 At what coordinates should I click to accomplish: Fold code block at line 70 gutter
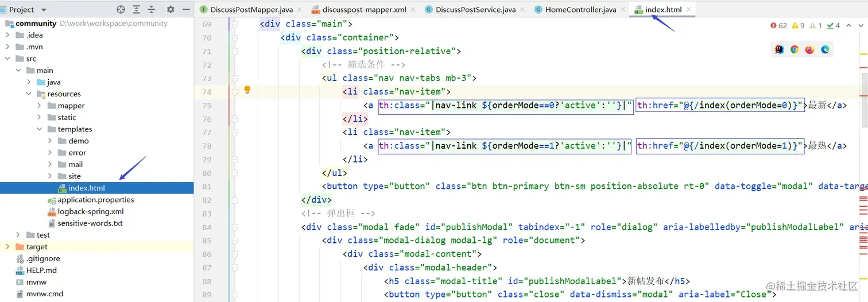tap(235, 38)
